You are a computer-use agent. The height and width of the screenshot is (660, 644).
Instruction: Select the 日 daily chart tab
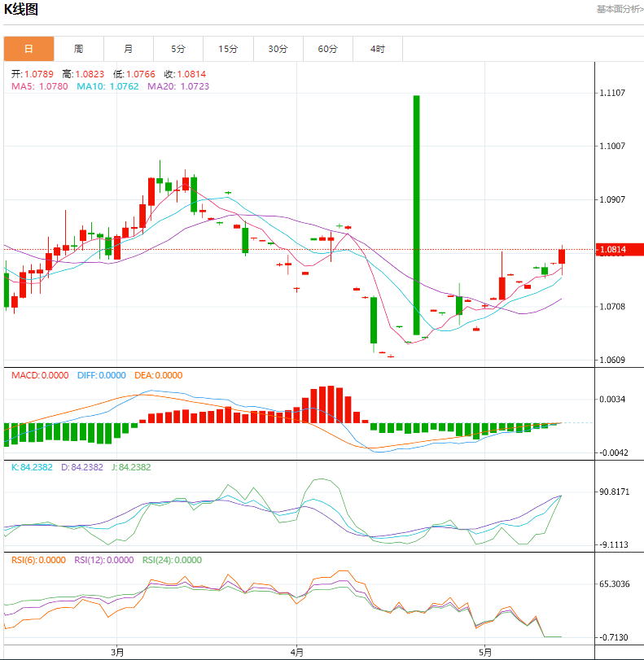click(x=28, y=49)
